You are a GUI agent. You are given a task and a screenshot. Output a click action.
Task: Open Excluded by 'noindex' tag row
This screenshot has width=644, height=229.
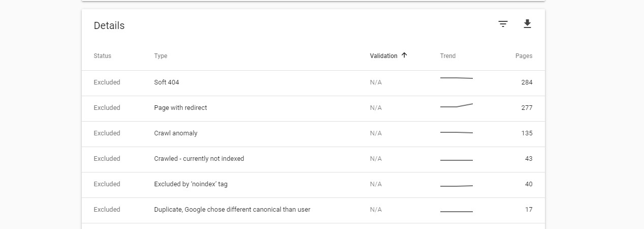point(313,185)
